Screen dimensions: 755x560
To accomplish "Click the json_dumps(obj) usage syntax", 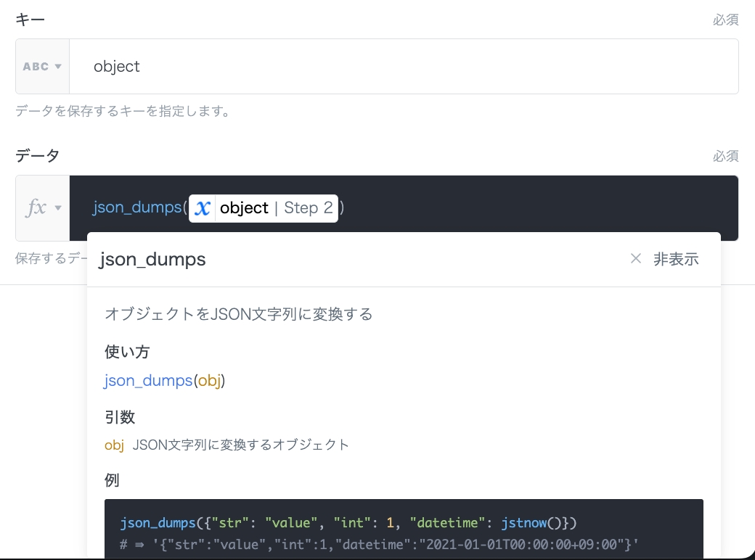I will (165, 380).
